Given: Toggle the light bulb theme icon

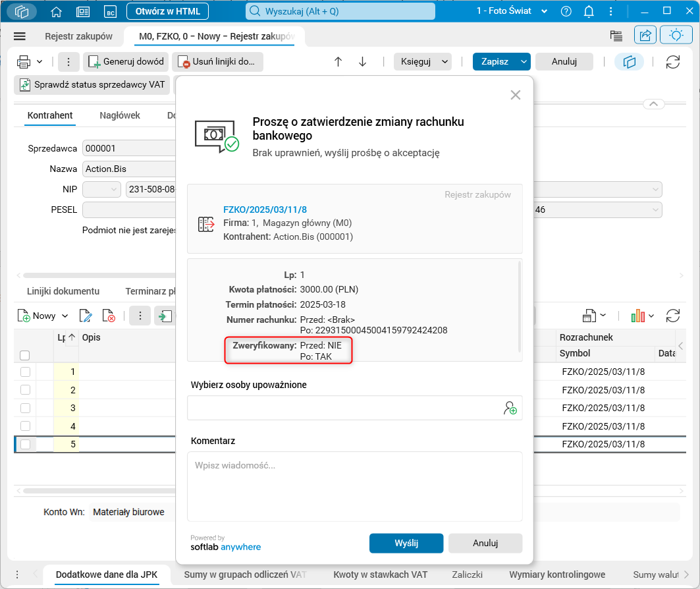Looking at the screenshot, I should tap(676, 36).
